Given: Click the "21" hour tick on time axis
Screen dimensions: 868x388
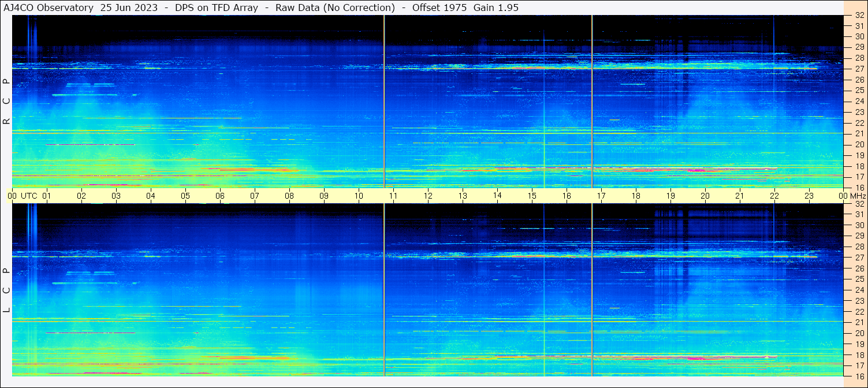Looking at the screenshot, I should (x=740, y=196).
